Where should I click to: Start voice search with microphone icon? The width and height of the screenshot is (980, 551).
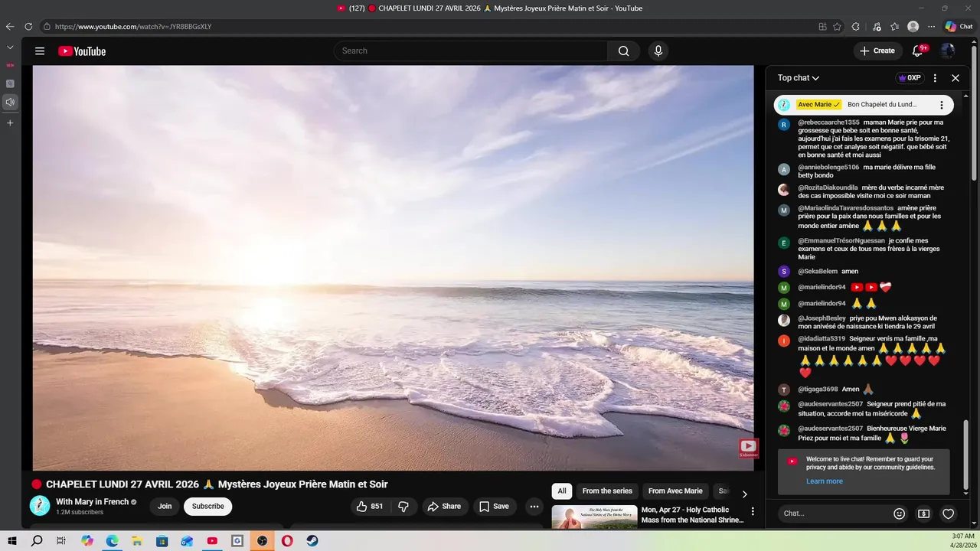point(658,51)
